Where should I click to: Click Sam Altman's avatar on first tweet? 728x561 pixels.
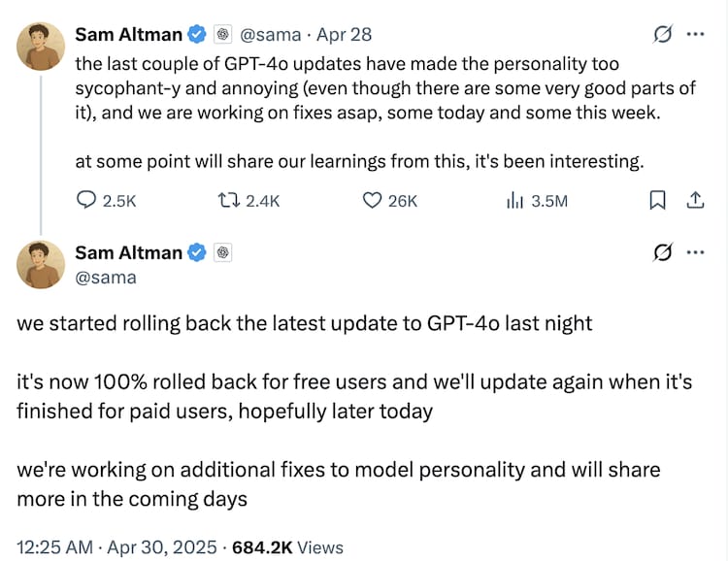[40, 47]
